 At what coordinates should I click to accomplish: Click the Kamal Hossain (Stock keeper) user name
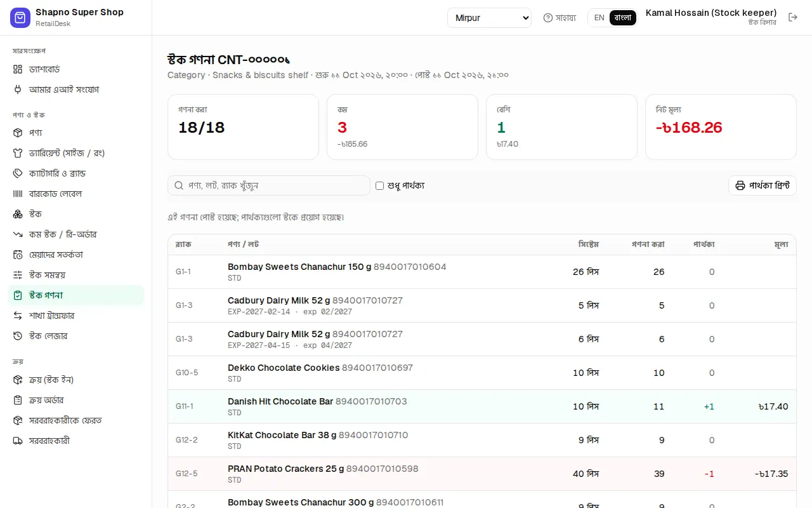[711, 13]
